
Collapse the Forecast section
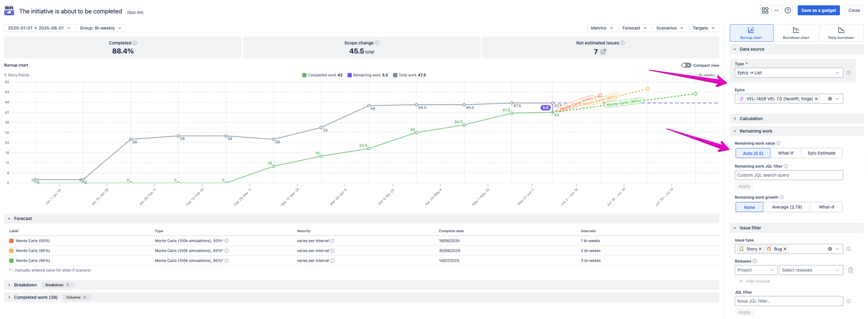point(361,218)
